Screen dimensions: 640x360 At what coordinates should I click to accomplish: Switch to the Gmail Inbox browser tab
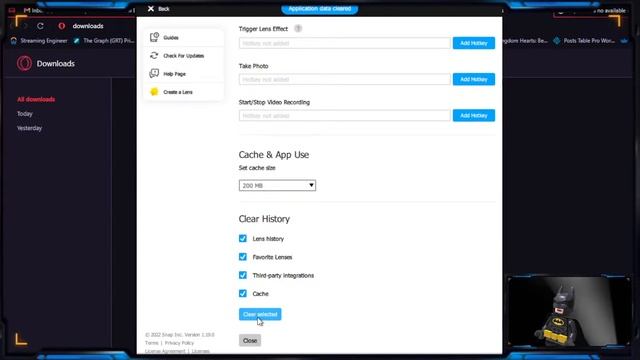point(33,10)
